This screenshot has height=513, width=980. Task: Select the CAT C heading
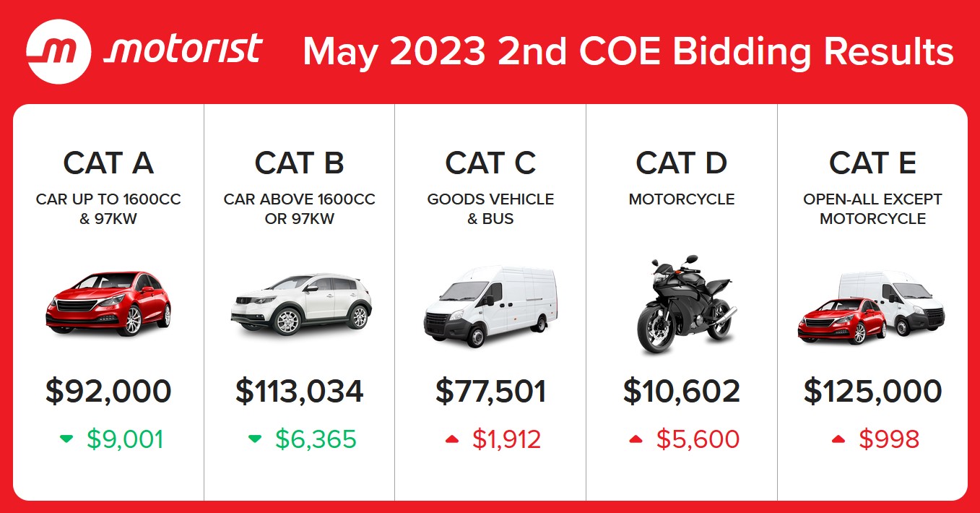point(490,163)
